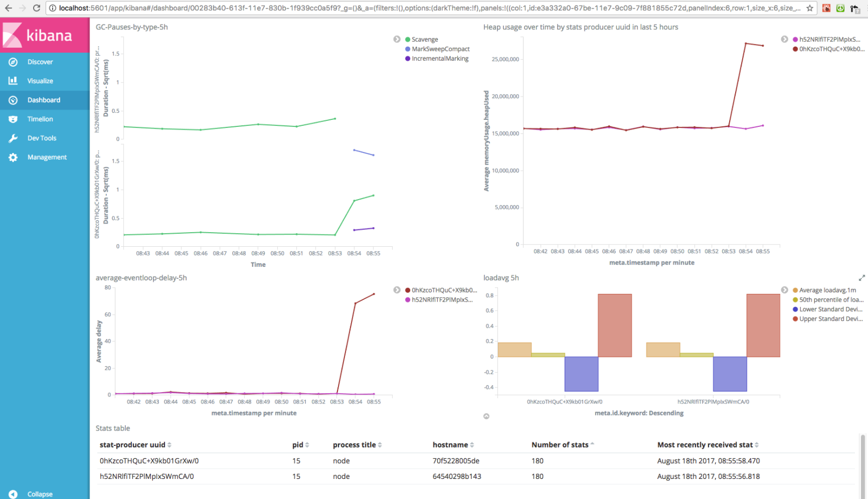The width and height of the screenshot is (868, 499).
Task: Click the Scavenge legend color dot
Action: click(x=407, y=40)
